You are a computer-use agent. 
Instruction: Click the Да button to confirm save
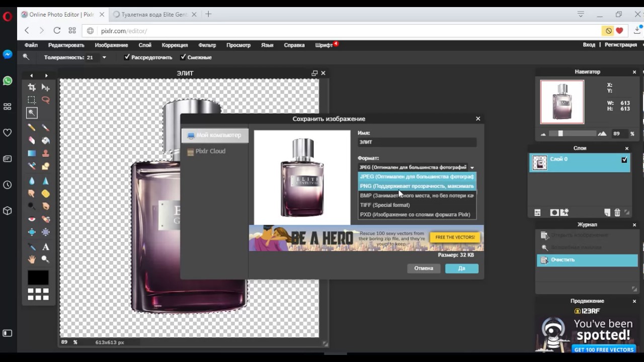click(x=461, y=268)
